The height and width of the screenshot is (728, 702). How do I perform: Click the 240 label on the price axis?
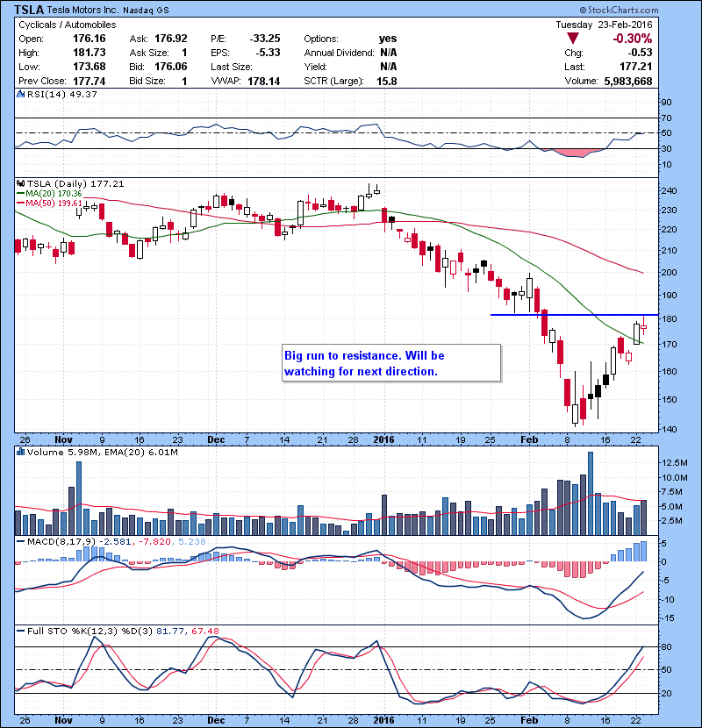click(x=669, y=191)
